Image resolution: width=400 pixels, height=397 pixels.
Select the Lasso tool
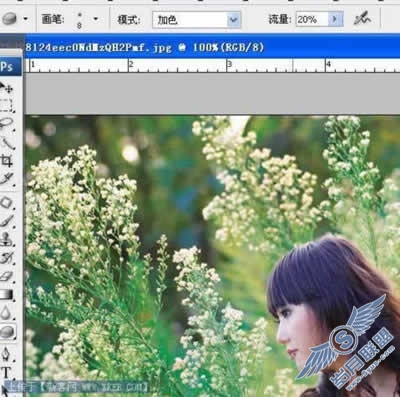click(x=6, y=124)
